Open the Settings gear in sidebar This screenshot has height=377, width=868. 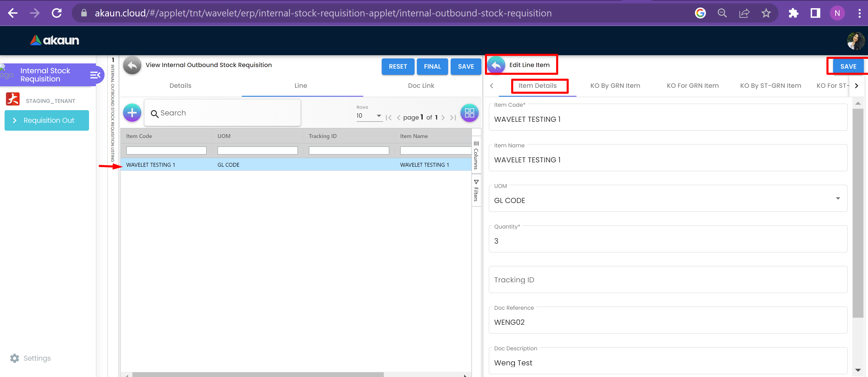pos(15,358)
